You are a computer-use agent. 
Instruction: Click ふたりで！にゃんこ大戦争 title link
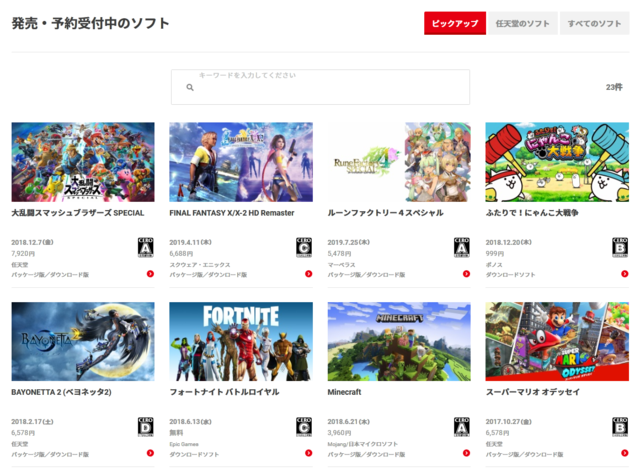click(x=532, y=213)
